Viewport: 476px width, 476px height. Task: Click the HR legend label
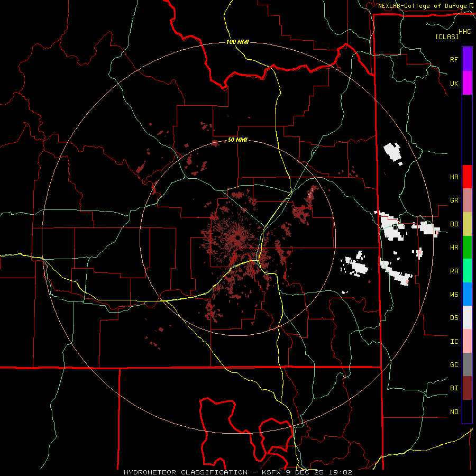[x=454, y=248]
